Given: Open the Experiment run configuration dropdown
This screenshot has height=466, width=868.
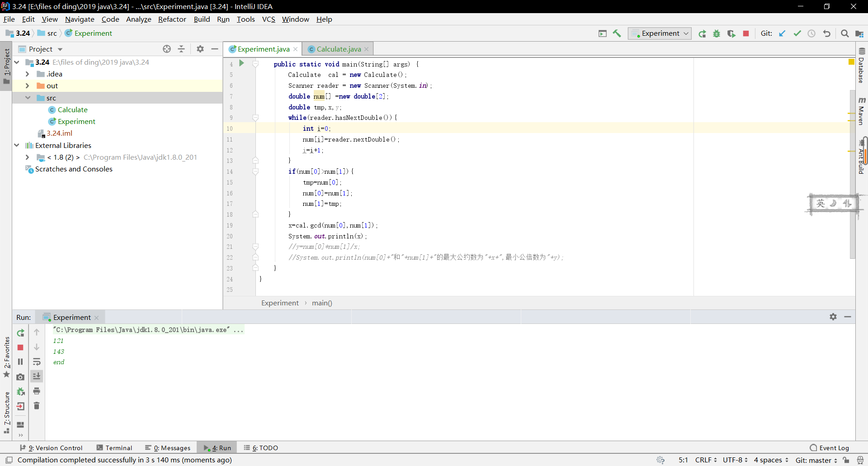Looking at the screenshot, I should 660,33.
